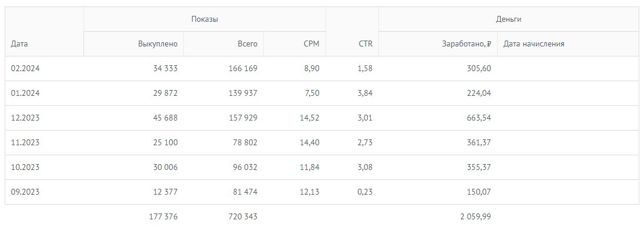Click the total Выкуплено value 177 376
Screen dimensions: 644x227
163,217
